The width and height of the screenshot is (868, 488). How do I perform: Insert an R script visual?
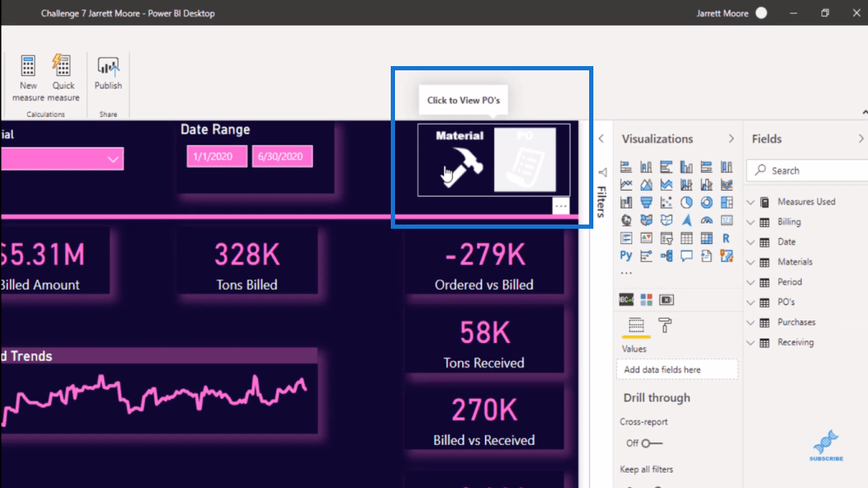click(x=726, y=238)
